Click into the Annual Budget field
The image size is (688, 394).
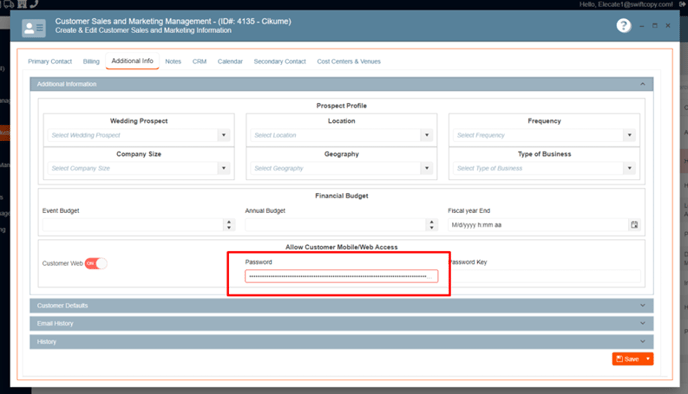coord(336,225)
